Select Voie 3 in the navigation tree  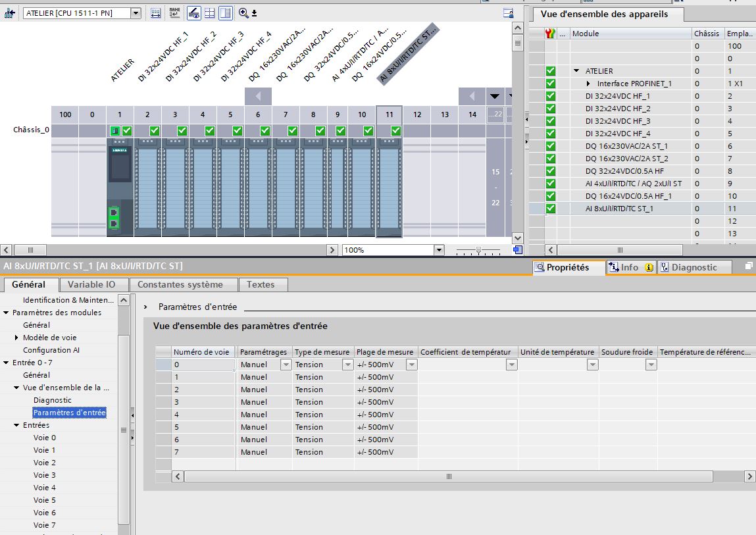[x=45, y=475]
